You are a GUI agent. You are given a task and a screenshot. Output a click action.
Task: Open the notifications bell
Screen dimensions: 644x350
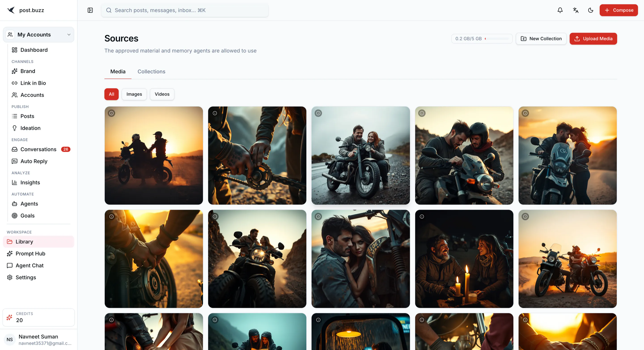tap(560, 10)
